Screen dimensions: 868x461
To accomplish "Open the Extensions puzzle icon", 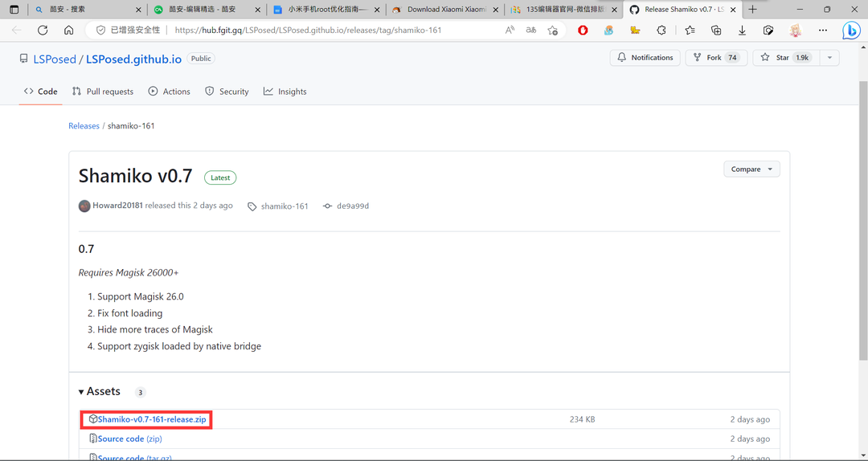I will pyautogui.click(x=661, y=31).
